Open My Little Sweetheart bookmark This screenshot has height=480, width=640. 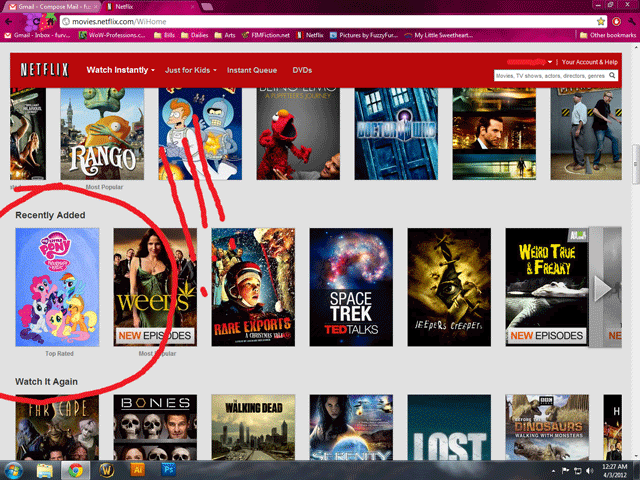(438, 36)
